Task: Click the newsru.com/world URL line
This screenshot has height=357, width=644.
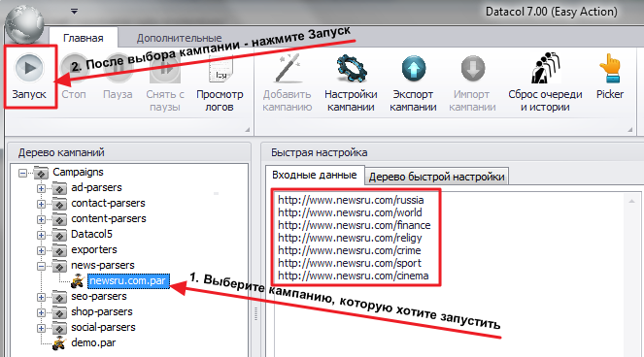Action: click(x=350, y=213)
